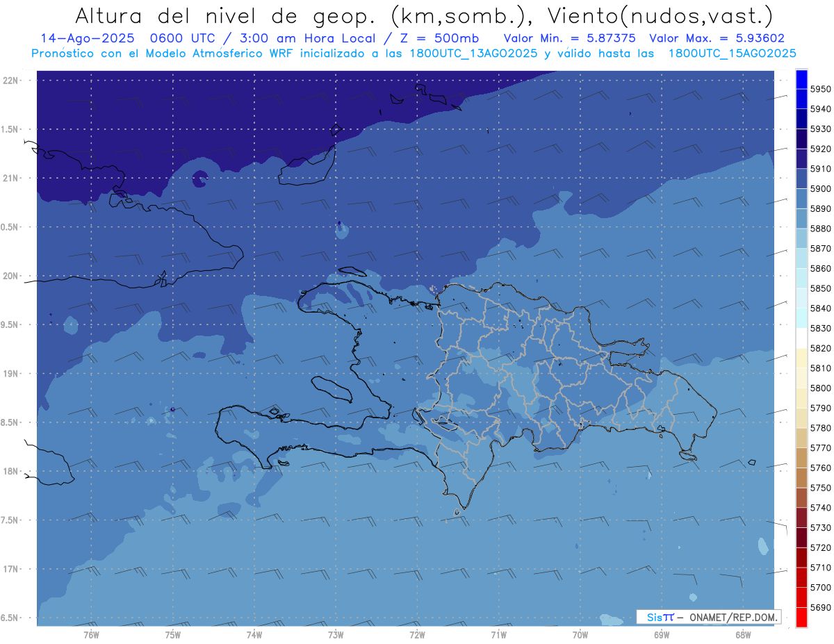Click longitude label 70W
The width and height of the screenshot is (834, 644).
pyautogui.click(x=580, y=634)
